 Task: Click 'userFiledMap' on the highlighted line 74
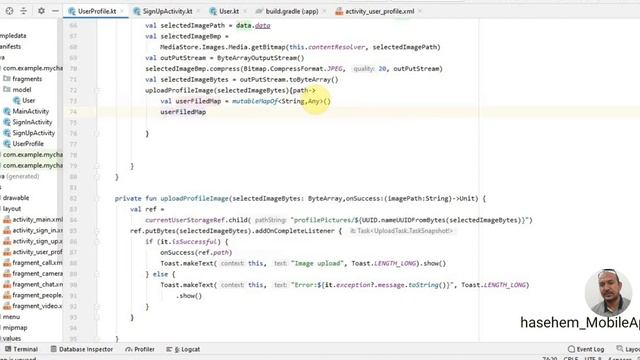[183, 112]
